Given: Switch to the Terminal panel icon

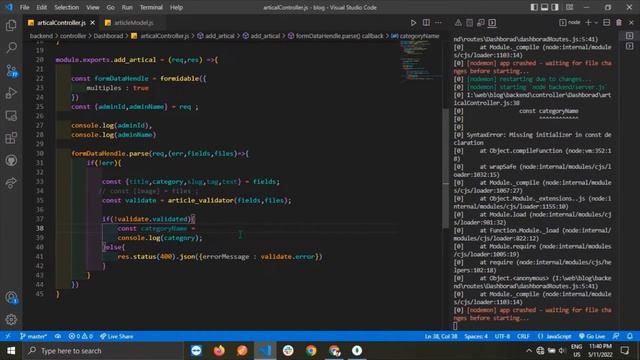Looking at the screenshot, I should pos(492,23).
